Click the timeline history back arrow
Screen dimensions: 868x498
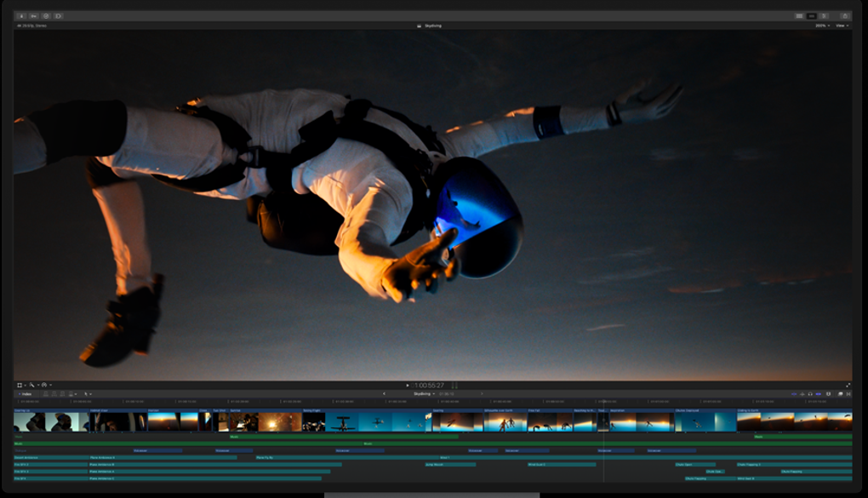click(384, 394)
